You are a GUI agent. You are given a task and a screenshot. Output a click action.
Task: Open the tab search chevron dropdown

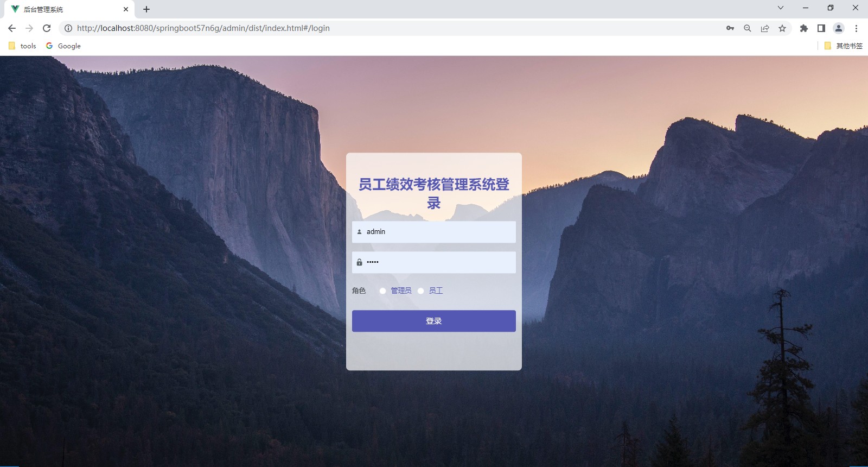[781, 8]
